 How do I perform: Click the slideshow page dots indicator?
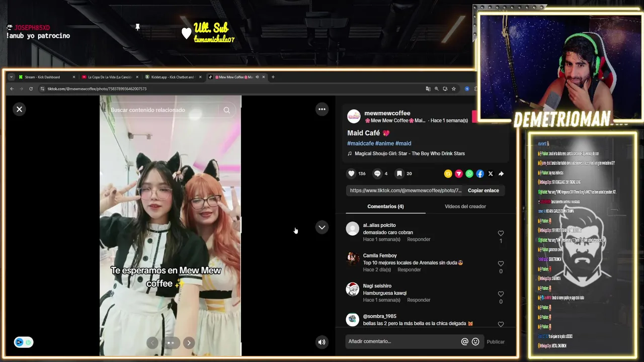[x=171, y=343]
